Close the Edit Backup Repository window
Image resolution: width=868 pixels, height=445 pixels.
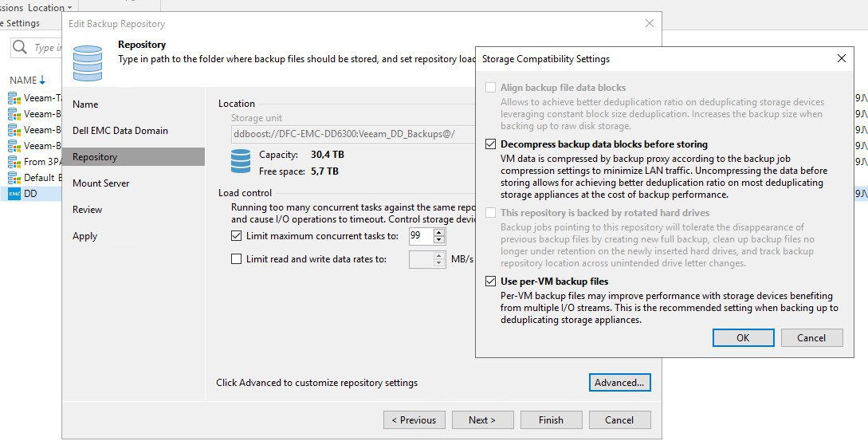(650, 23)
